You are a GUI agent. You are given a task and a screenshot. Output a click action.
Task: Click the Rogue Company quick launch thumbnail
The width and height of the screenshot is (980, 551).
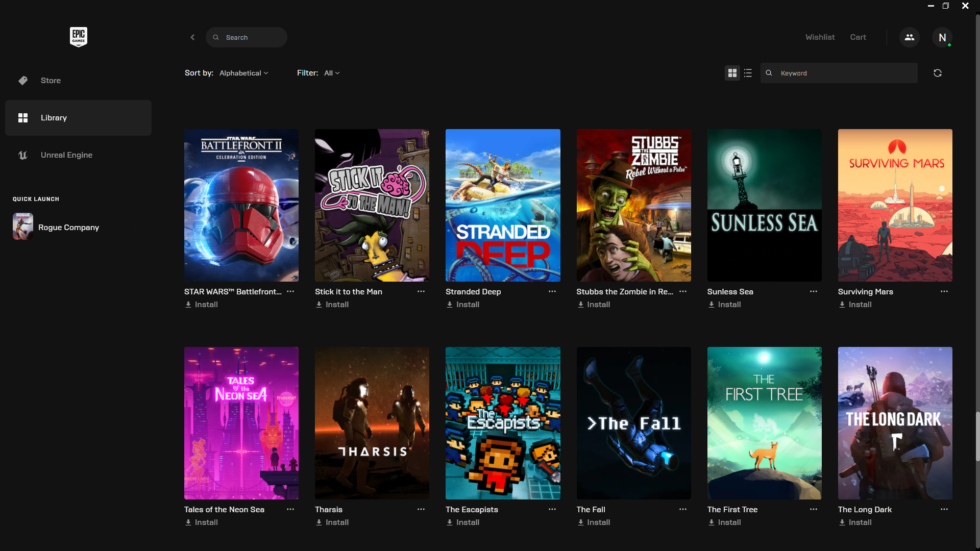(x=23, y=227)
